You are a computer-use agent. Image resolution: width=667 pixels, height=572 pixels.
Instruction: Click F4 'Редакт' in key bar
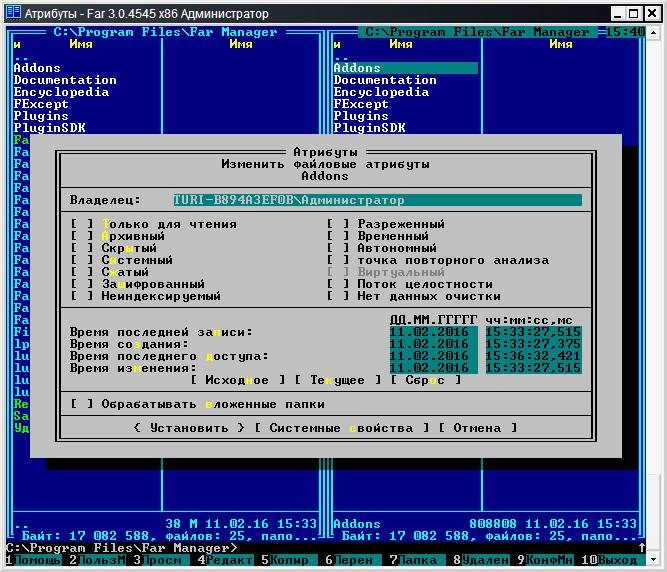225,560
